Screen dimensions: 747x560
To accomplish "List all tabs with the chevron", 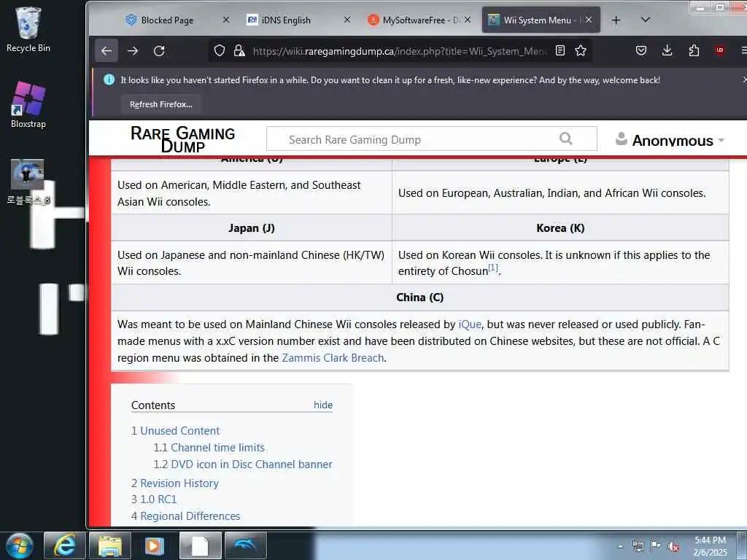I will tap(645, 20).
